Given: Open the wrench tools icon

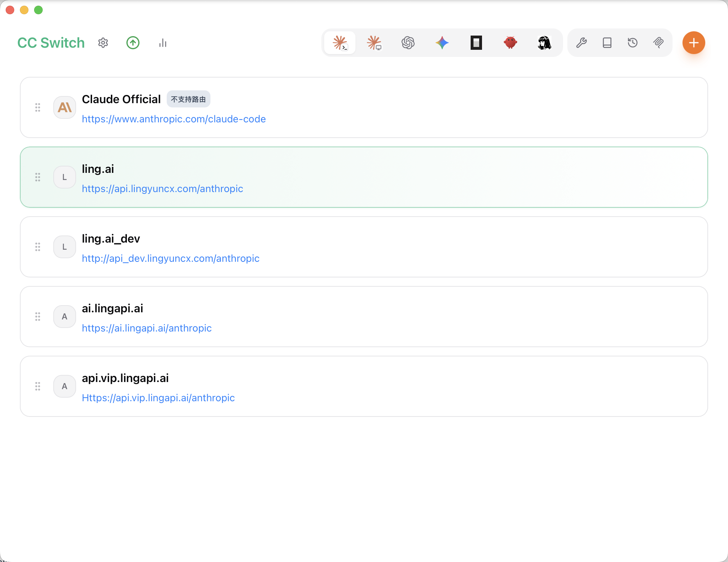Looking at the screenshot, I should click(582, 43).
